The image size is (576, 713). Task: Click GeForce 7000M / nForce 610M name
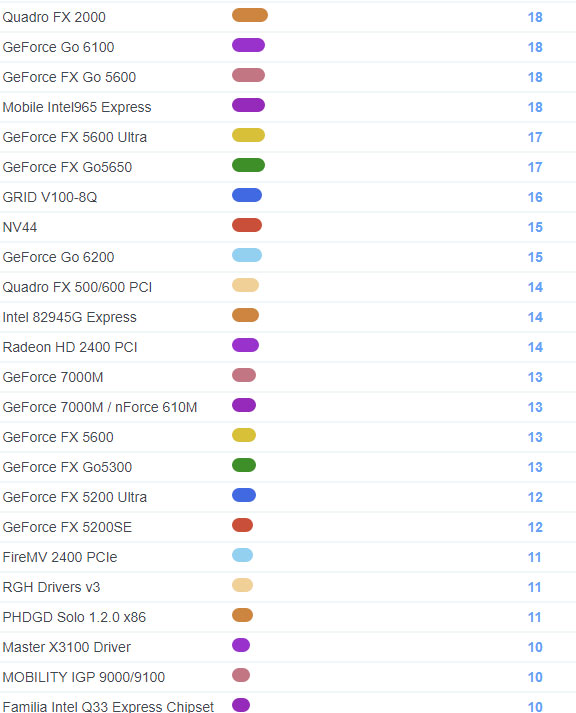pos(100,407)
